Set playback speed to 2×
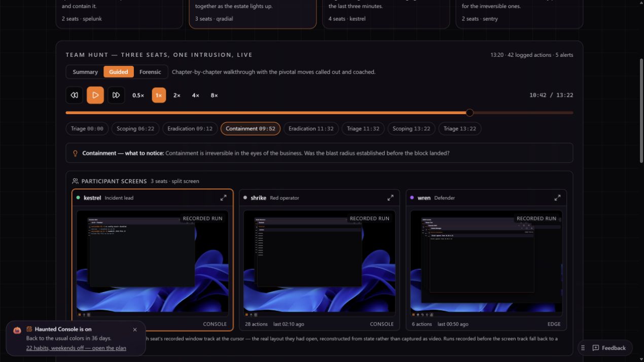Image resolution: width=644 pixels, height=362 pixels. tap(177, 95)
